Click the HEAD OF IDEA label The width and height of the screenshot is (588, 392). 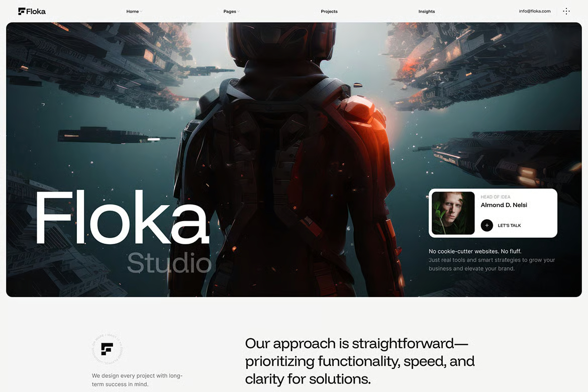496,197
